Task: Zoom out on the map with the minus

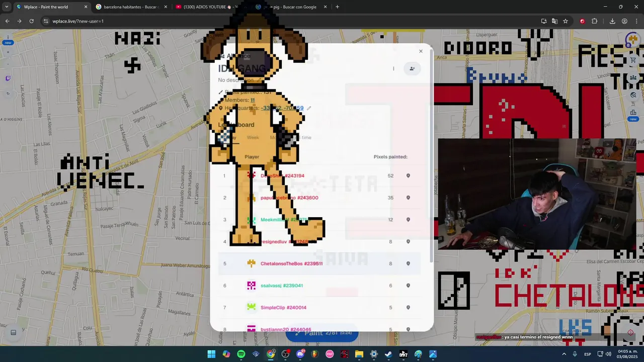Action: (x=8, y=64)
